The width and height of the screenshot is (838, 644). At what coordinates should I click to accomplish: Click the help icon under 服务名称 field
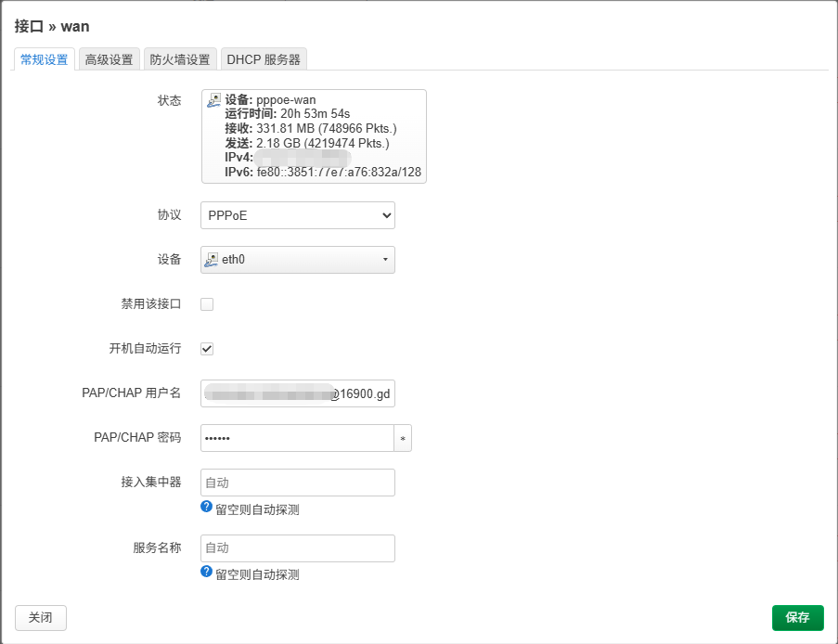coord(207,572)
